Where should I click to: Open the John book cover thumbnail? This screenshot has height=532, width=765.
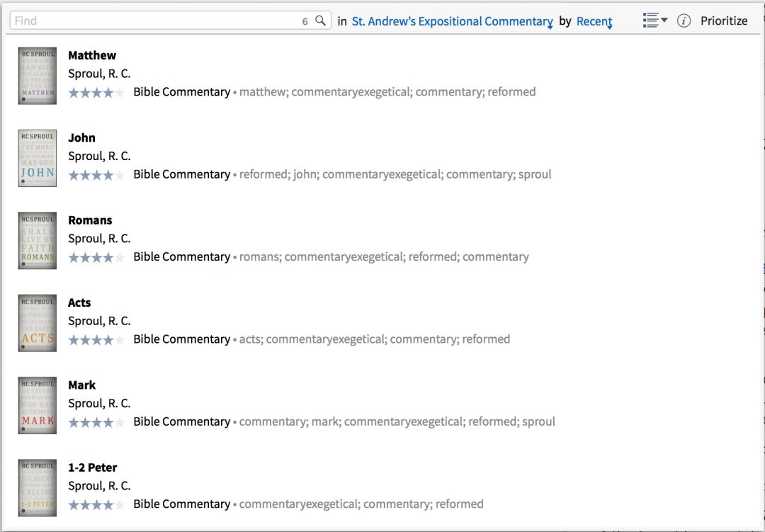(38, 158)
